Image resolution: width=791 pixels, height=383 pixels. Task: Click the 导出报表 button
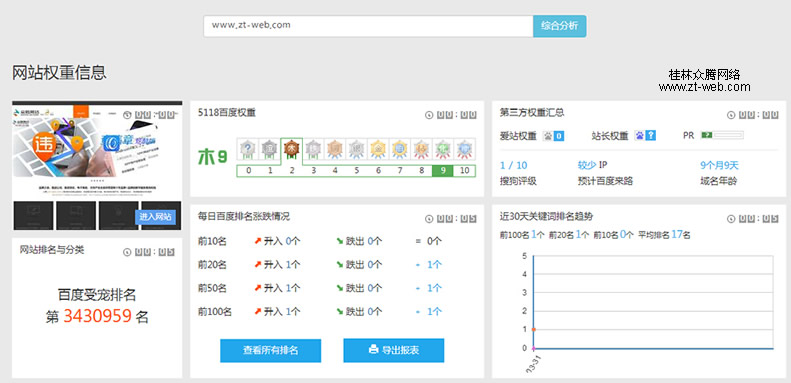(x=393, y=351)
